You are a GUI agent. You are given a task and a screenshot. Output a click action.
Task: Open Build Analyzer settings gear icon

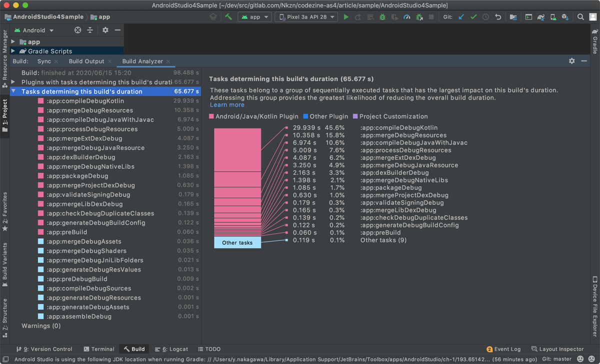pos(571,60)
